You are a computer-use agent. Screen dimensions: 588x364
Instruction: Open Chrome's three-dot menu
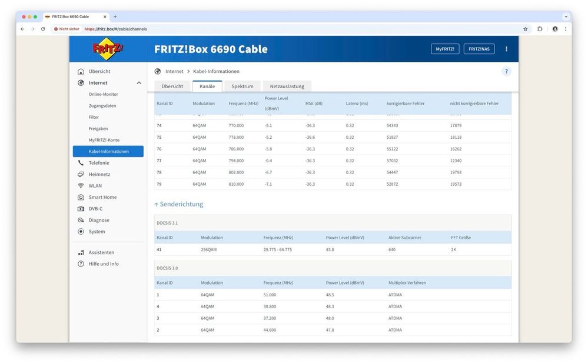point(566,29)
